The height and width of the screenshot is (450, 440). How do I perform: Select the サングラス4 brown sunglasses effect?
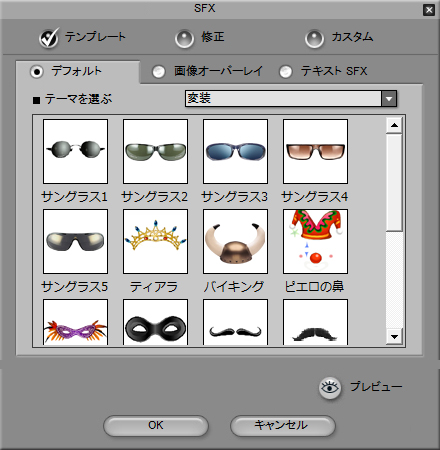(315, 151)
